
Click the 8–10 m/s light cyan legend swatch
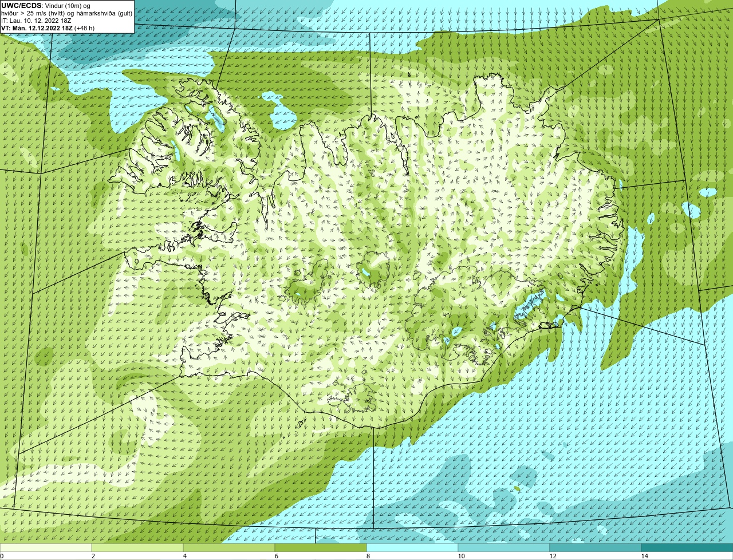(x=412, y=547)
